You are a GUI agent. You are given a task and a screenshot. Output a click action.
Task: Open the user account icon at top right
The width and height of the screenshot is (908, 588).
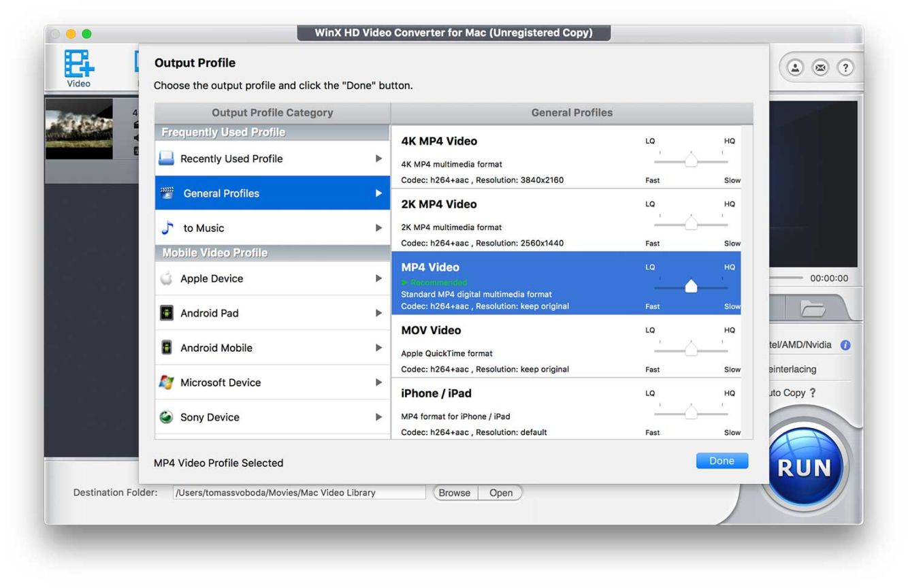click(x=794, y=68)
